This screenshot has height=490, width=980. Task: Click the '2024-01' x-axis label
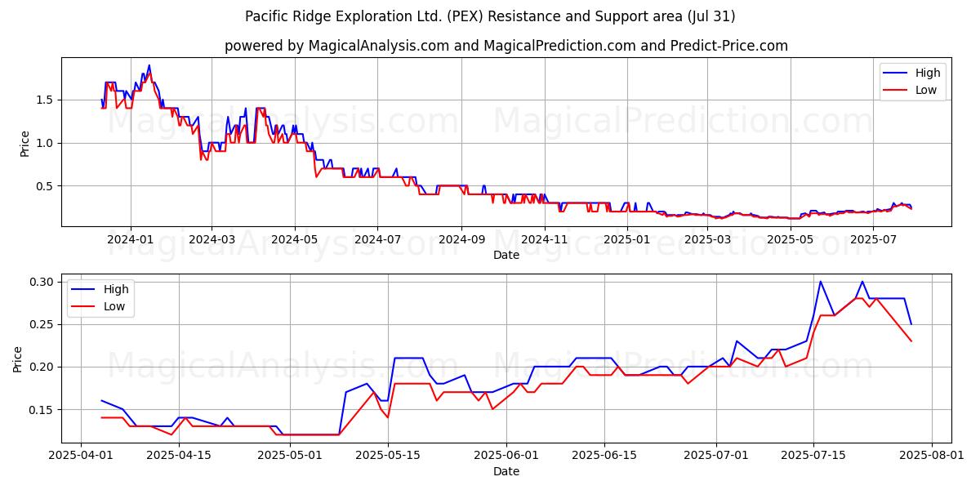coord(131,239)
